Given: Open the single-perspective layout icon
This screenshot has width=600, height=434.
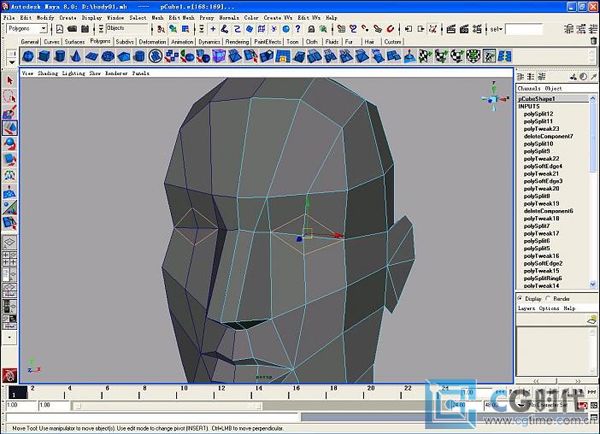Looking at the screenshot, I should (10, 242).
